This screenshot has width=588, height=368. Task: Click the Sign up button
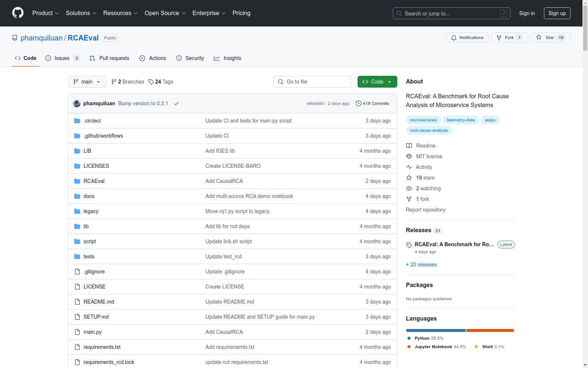click(557, 13)
